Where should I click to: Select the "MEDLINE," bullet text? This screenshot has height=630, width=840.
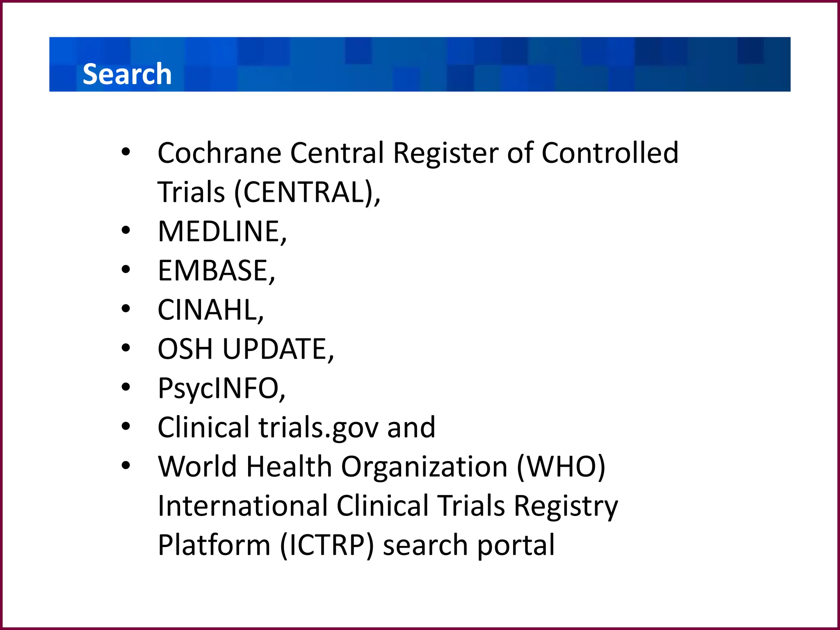pos(222,231)
